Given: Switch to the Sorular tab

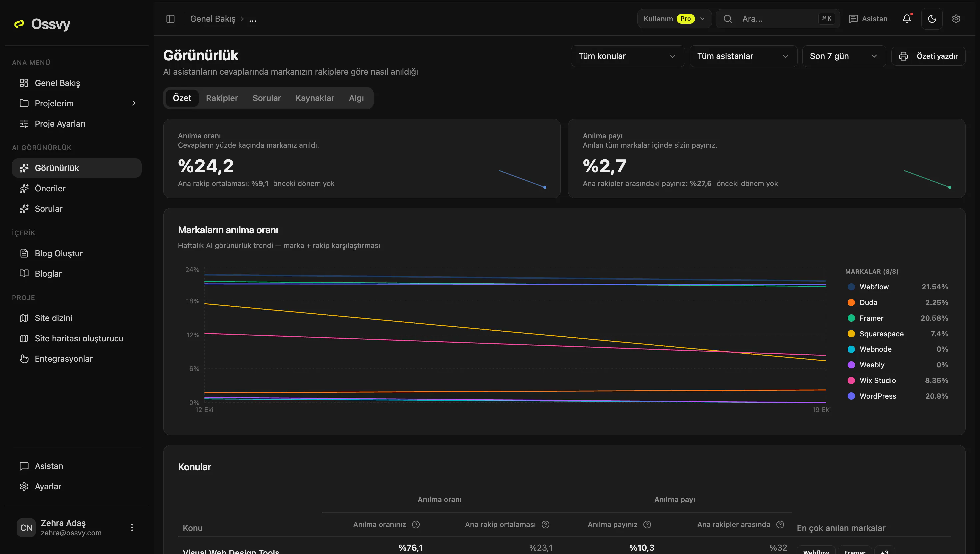Looking at the screenshot, I should (267, 98).
